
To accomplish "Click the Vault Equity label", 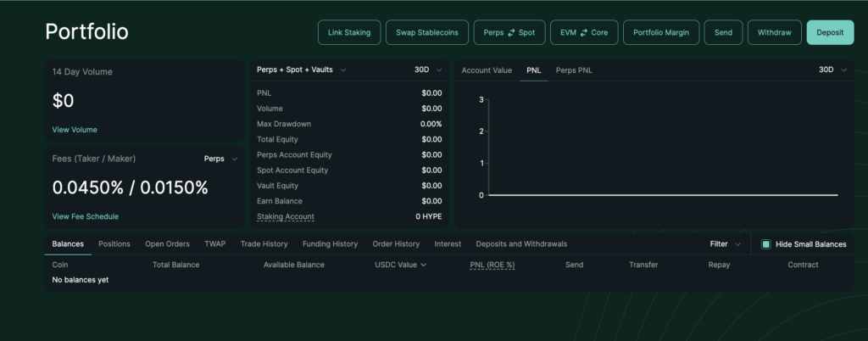I will tap(277, 186).
